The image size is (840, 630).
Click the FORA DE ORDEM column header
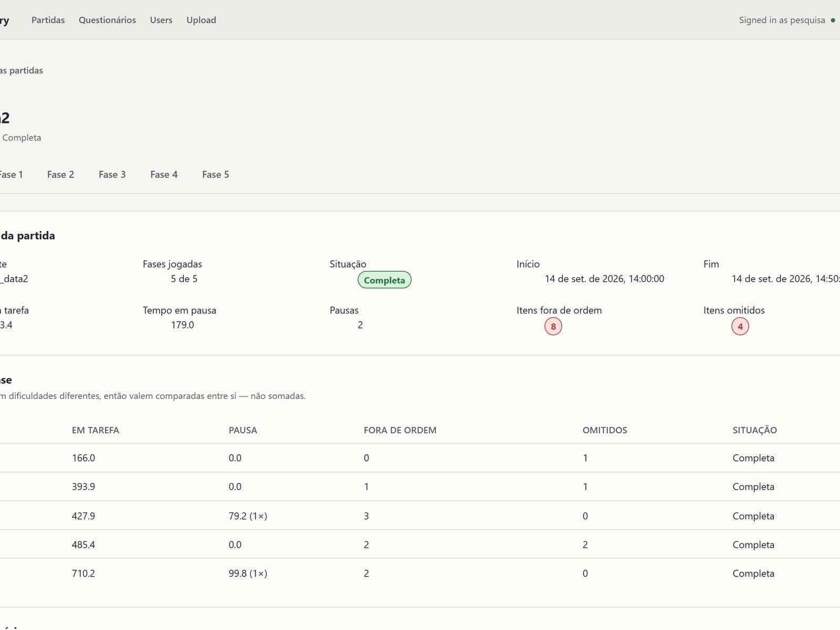400,430
